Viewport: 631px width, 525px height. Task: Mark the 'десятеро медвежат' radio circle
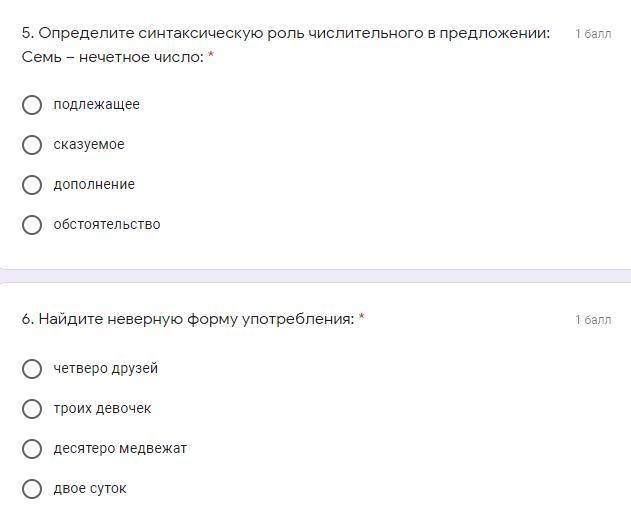click(x=32, y=449)
